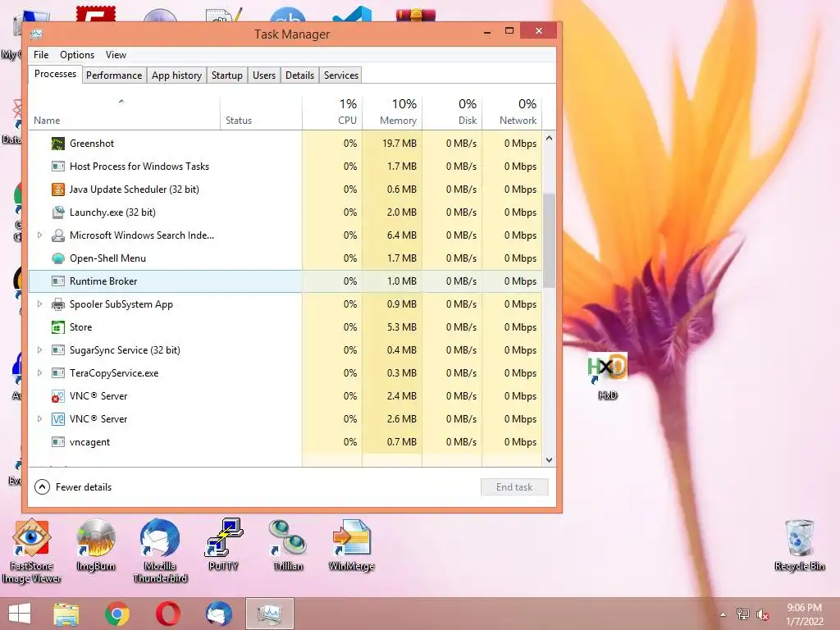Expand the TeraCopyService.exe row

(x=39, y=373)
